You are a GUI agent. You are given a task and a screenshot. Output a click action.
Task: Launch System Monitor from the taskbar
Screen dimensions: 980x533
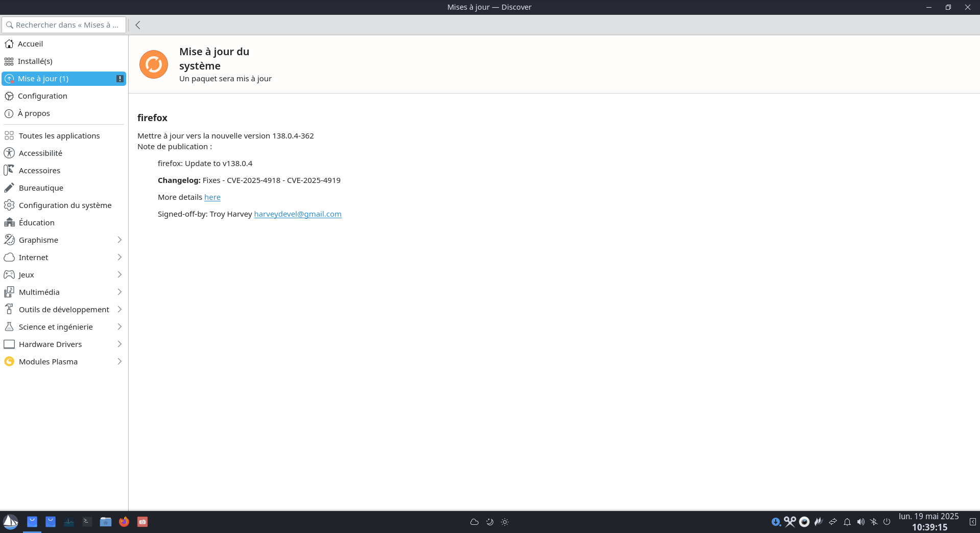click(x=69, y=522)
